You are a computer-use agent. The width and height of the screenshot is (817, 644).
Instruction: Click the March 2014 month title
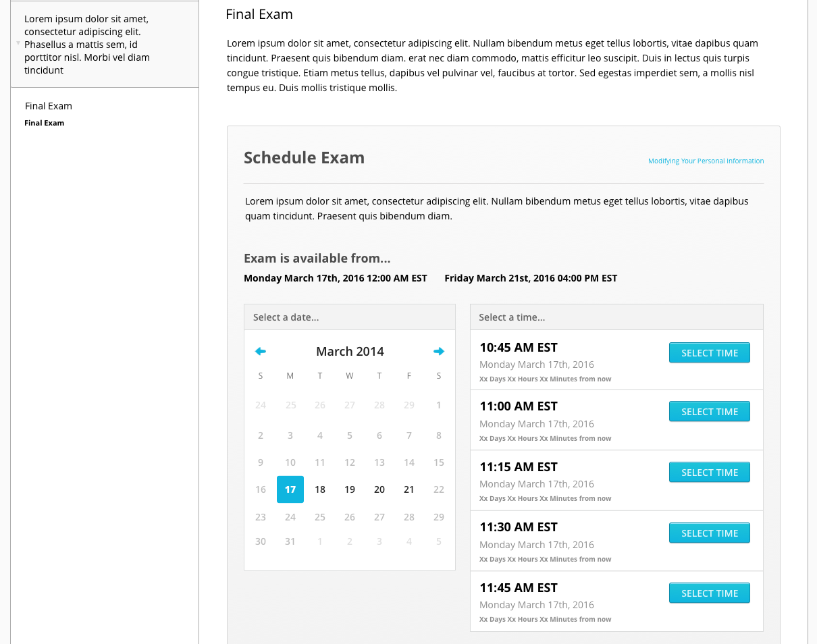pyautogui.click(x=350, y=352)
